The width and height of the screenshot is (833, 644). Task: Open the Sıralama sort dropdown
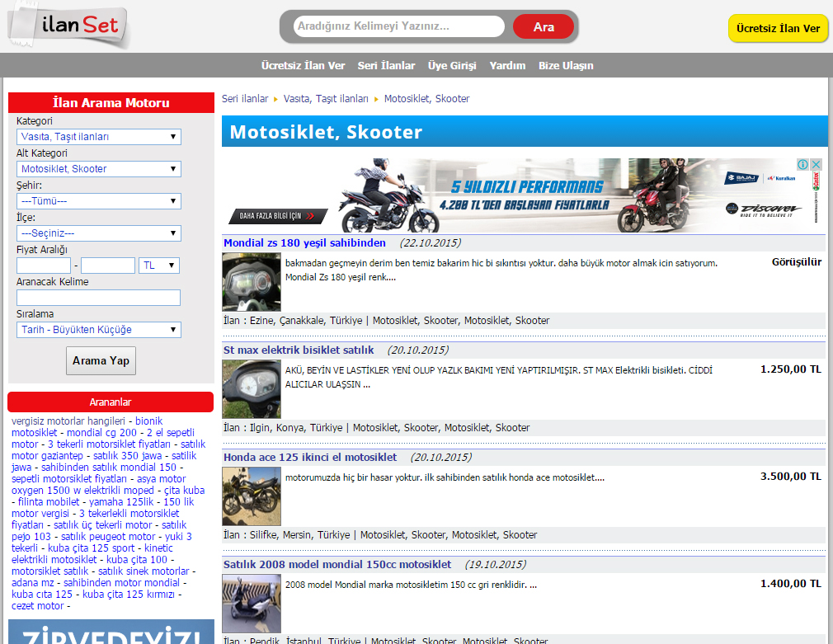coord(98,330)
